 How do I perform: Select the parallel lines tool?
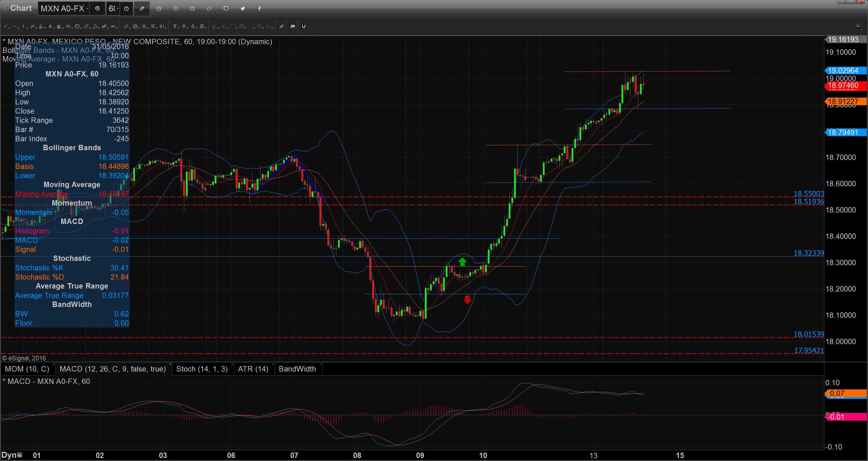click(x=126, y=26)
